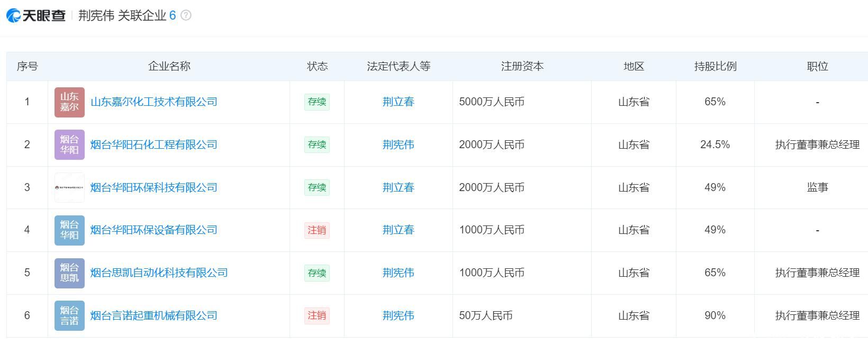868x353 pixels.
Task: Click the 地区 column header
Action: pos(634,66)
